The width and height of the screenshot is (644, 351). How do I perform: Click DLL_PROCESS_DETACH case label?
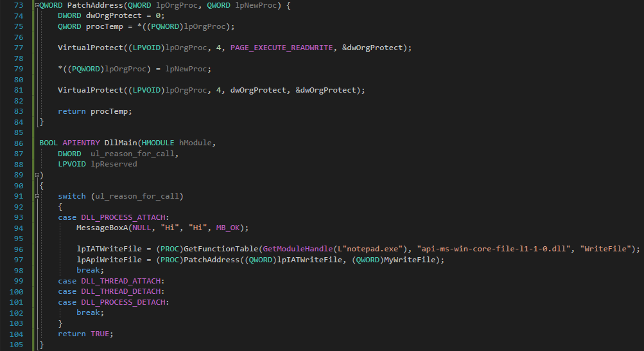(x=123, y=302)
